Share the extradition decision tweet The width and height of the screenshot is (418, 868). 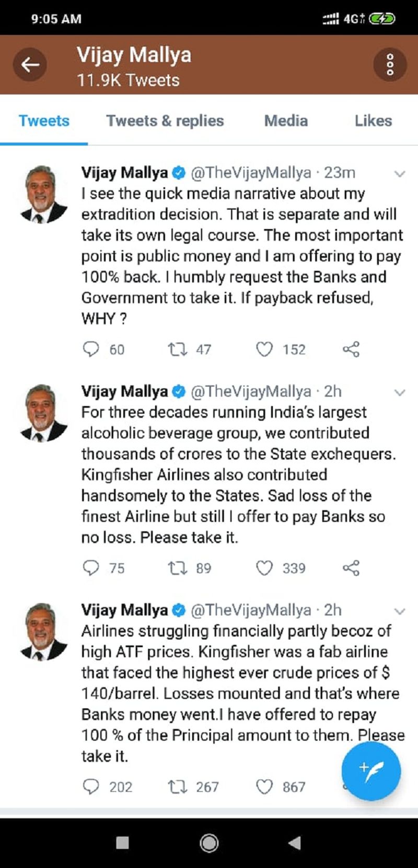pos(351,349)
